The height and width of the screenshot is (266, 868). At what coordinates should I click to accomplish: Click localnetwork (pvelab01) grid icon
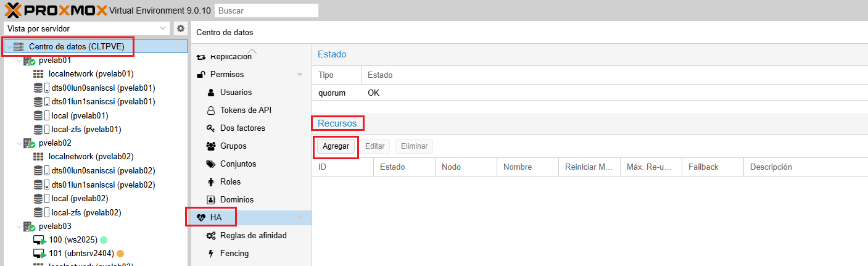[38, 74]
